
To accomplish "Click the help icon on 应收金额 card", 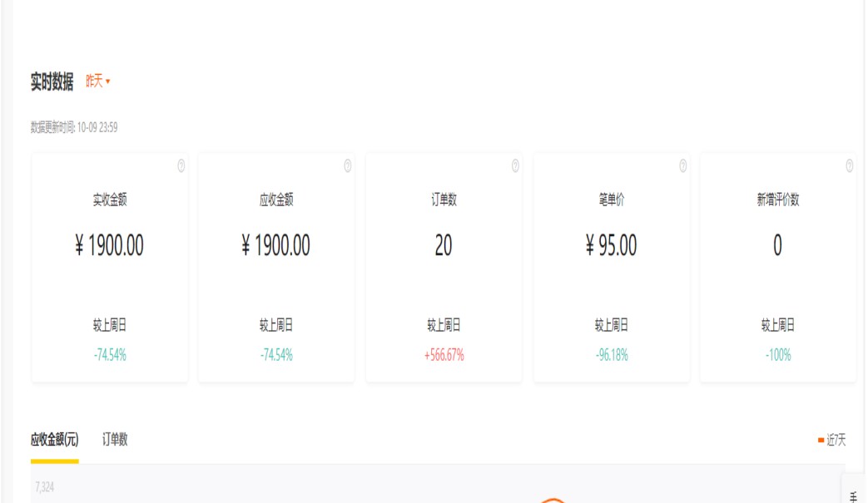I will 348,166.
